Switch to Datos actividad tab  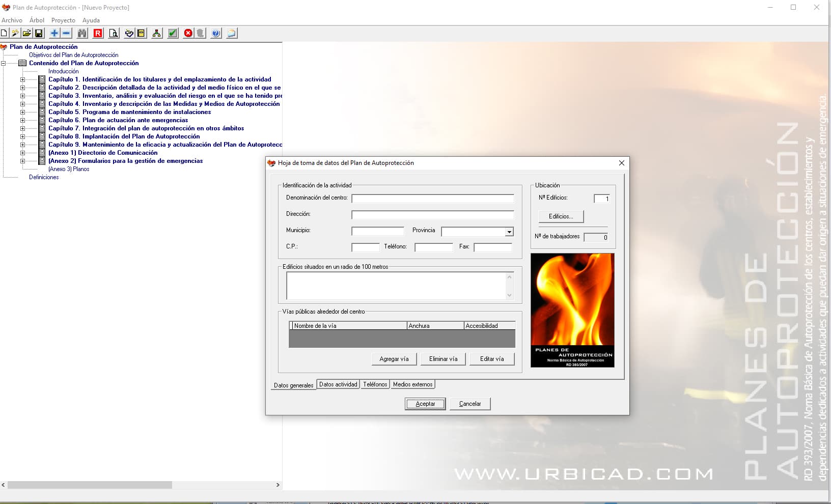338,384
